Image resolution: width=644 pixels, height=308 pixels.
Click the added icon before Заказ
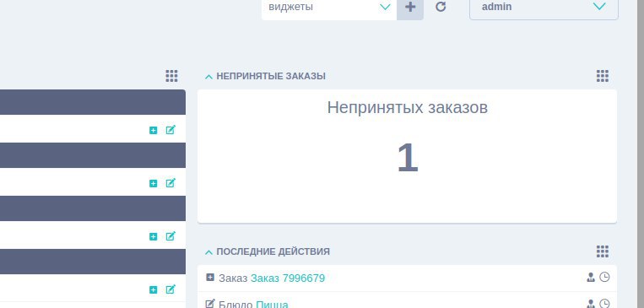210,278
